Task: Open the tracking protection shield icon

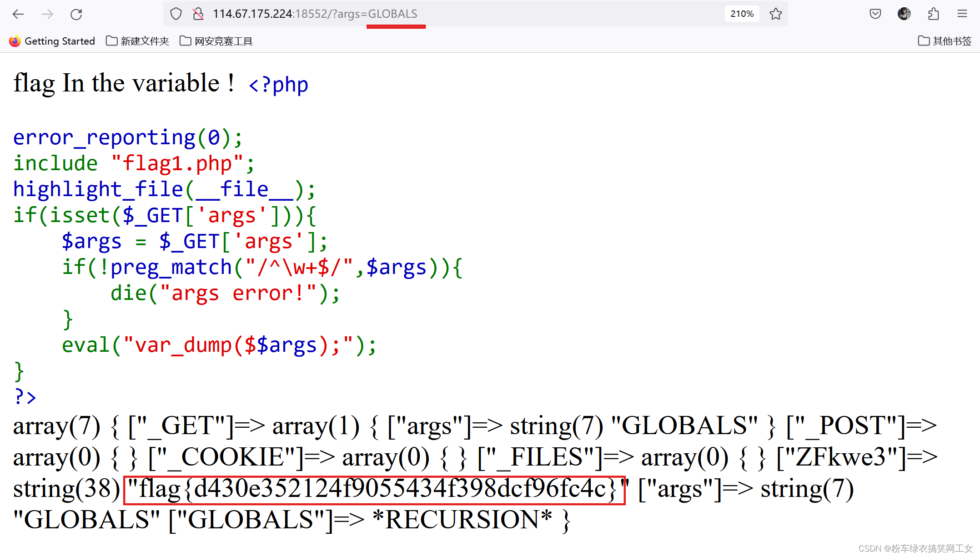Action: pos(176,14)
